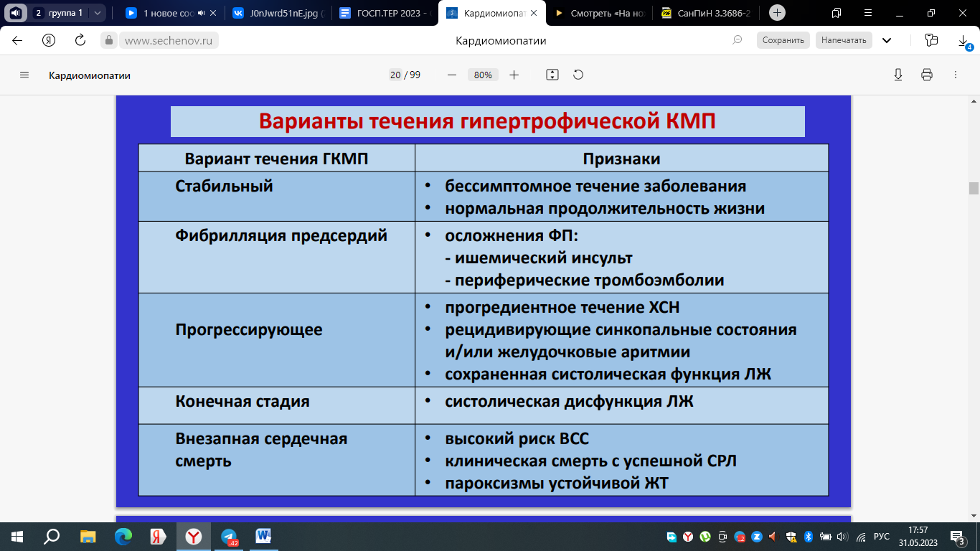Image resolution: width=980 pixels, height=551 pixels.
Task: Open Microsoft Word from taskbar
Action: point(264,536)
